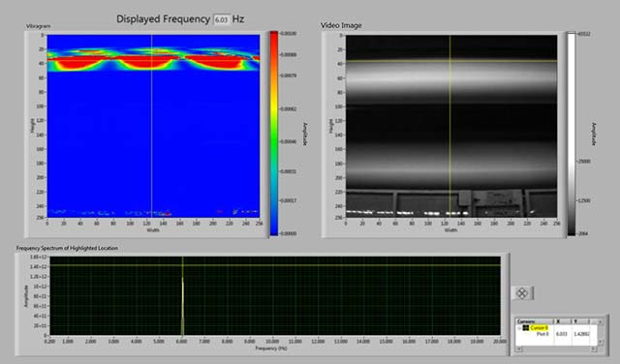Click the Vibragram plot title label

point(38,26)
